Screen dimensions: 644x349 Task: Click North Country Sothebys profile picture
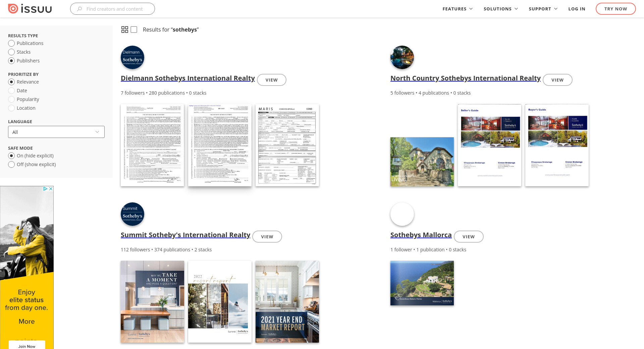click(402, 57)
